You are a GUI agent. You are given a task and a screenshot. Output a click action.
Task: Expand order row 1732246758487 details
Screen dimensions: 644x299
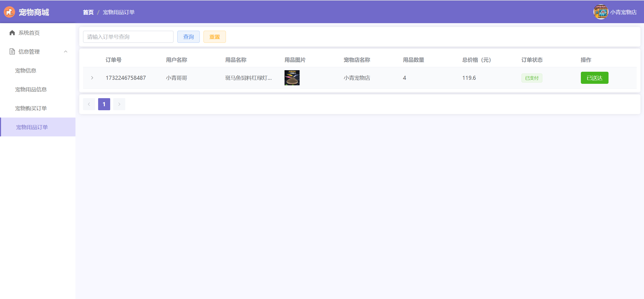[92, 78]
